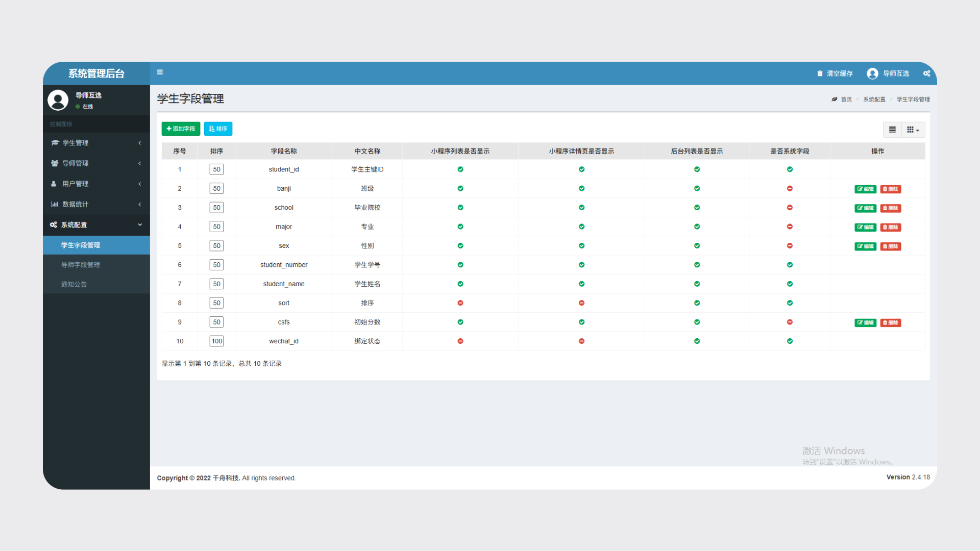Switch to list view toggle icon
The height and width of the screenshot is (551, 980).
click(892, 130)
